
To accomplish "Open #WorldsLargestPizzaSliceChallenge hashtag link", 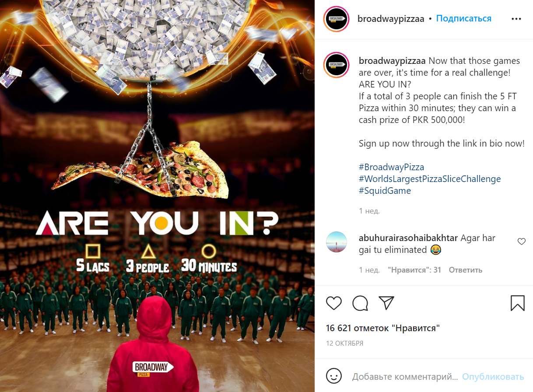I will [x=430, y=179].
